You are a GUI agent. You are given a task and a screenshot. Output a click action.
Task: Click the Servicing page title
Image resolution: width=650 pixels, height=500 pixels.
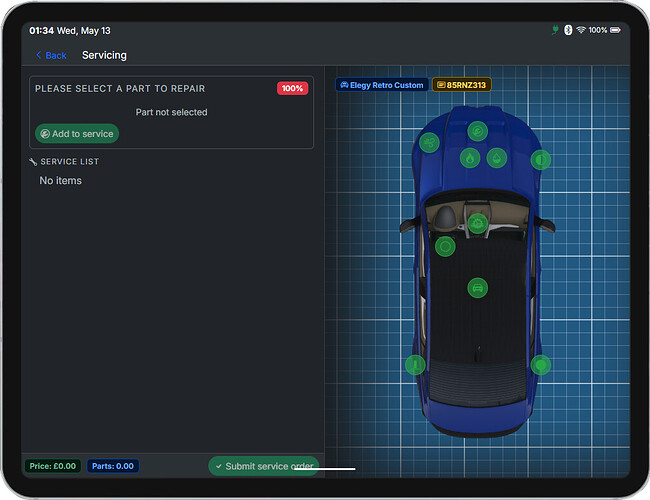point(104,55)
